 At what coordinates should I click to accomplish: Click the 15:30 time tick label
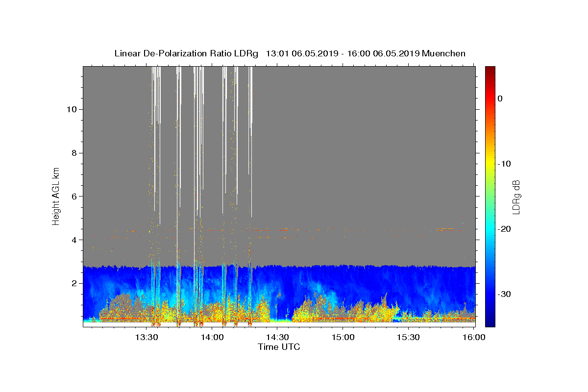click(408, 338)
